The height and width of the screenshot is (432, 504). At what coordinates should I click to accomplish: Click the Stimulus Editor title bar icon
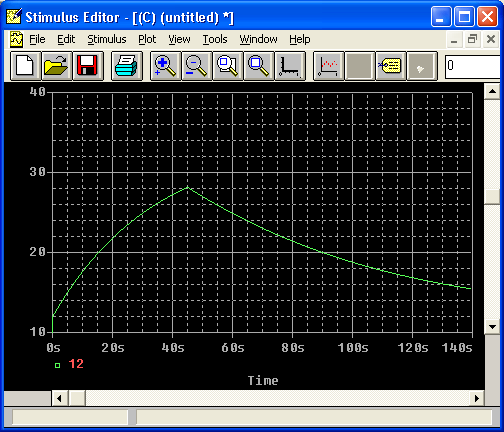click(14, 16)
